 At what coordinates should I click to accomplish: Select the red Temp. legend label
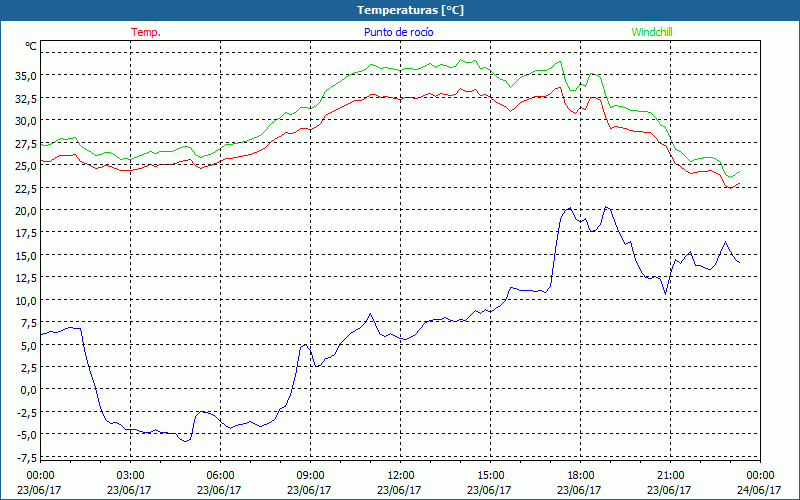pyautogui.click(x=146, y=32)
